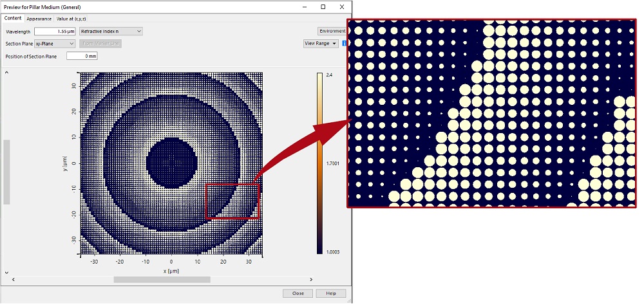Click the right arrow of horizontal scrollbar
644x308 pixels.
coord(312,280)
